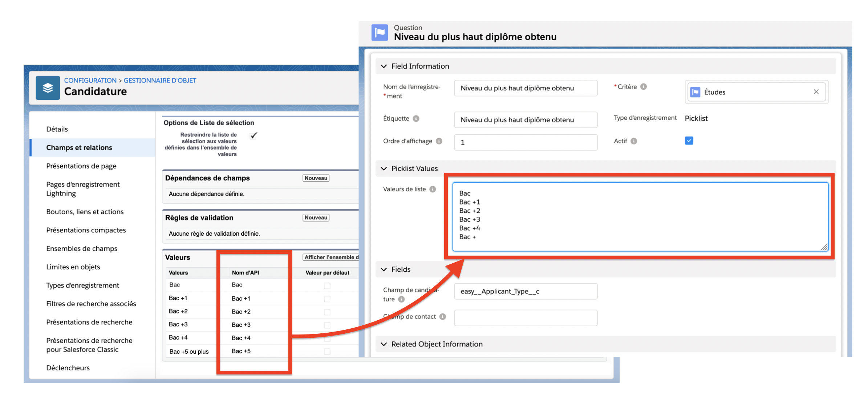Click info icon next to Ordre d'affichage
Viewport: 868px width, 406px height.
pyautogui.click(x=439, y=141)
